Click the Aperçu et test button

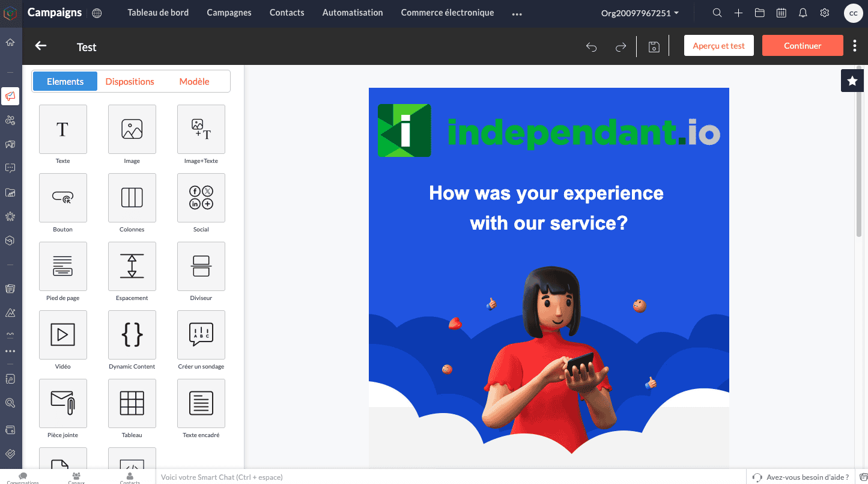[x=718, y=46]
